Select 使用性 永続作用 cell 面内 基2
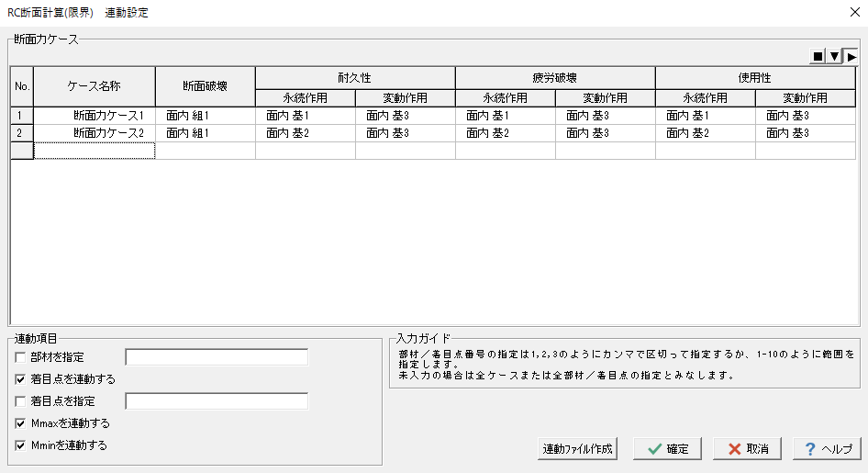This screenshot has height=473, width=868. point(706,133)
